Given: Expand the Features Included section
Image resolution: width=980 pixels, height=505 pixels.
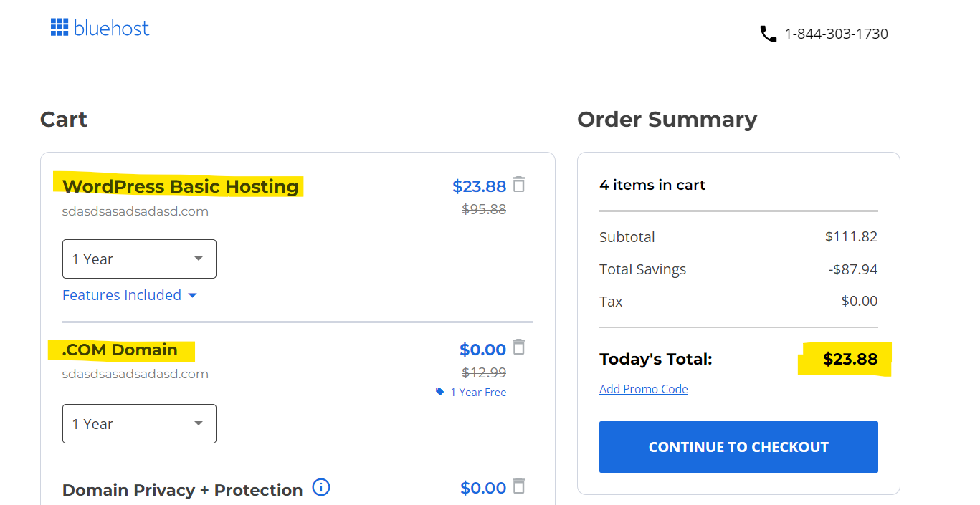Looking at the screenshot, I should [x=129, y=295].
